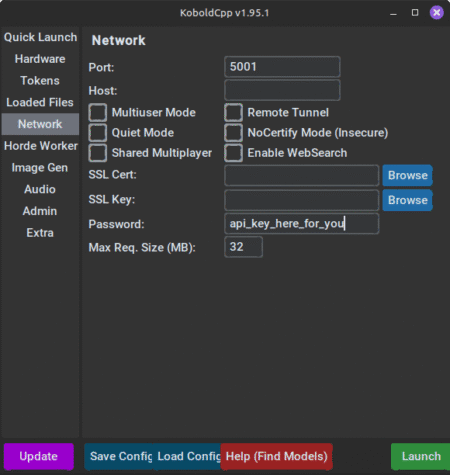Click the green Launch button
Image resolution: width=450 pixels, height=475 pixels.
(421, 456)
